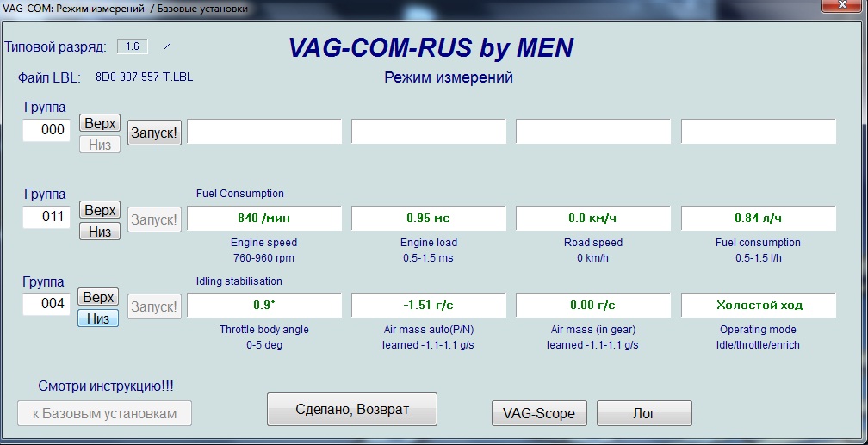Select the 0.00 г/с air mass value

click(593, 305)
